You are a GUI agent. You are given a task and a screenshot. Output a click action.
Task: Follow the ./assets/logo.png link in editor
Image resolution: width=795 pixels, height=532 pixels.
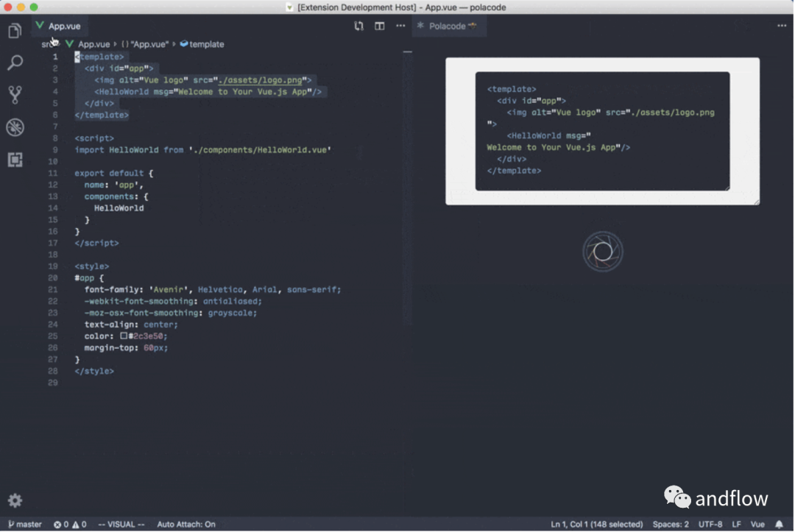[260, 80]
